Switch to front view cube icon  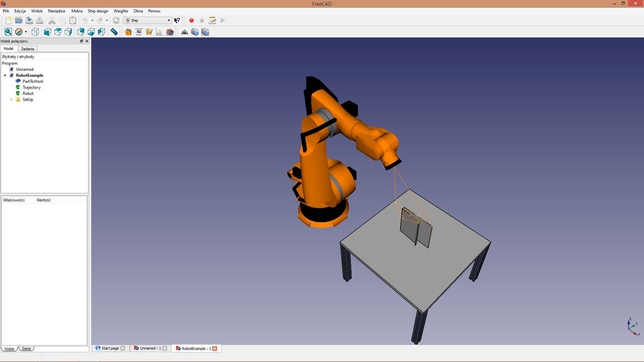click(x=48, y=32)
